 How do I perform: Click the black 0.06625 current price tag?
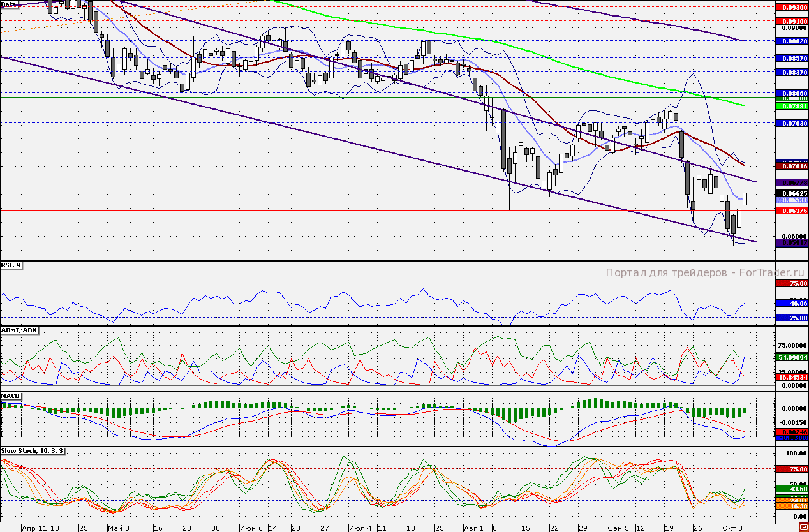pos(790,193)
